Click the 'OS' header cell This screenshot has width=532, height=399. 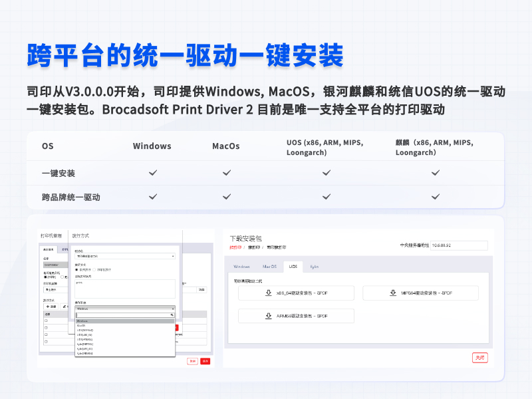pos(47,146)
